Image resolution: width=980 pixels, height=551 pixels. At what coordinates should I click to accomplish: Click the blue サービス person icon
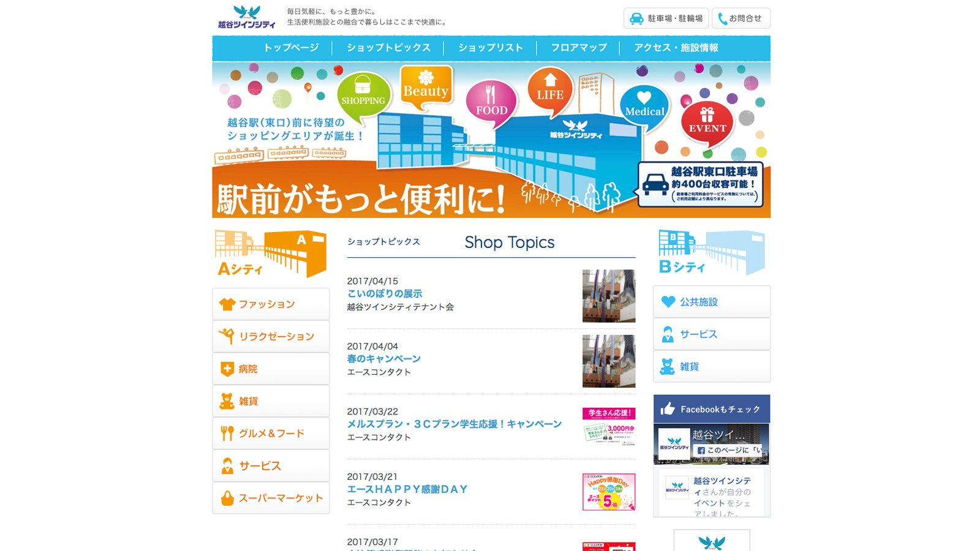668,334
